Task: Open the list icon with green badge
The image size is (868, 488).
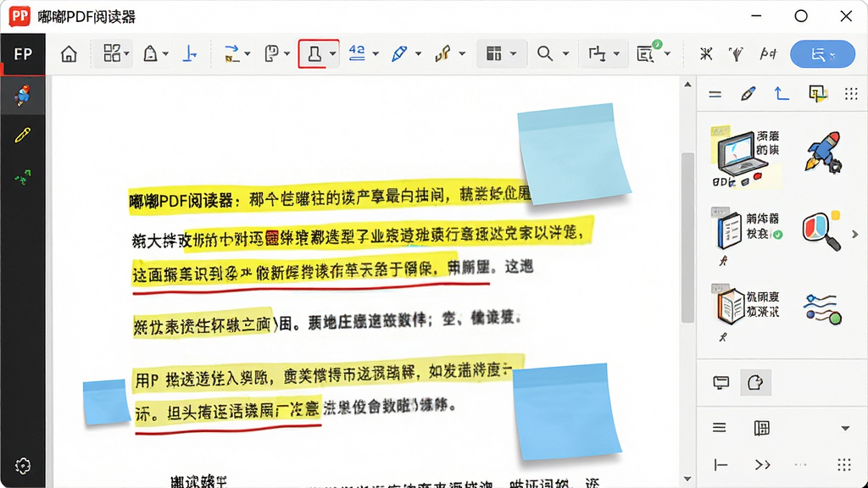Action: tap(647, 52)
